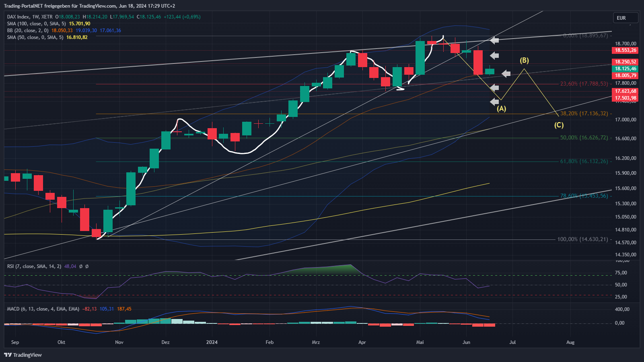Image resolution: width=644 pixels, height=362 pixels.
Task: Select the SMA (50, close, 0, SMA, 5) legend
Action: point(35,37)
